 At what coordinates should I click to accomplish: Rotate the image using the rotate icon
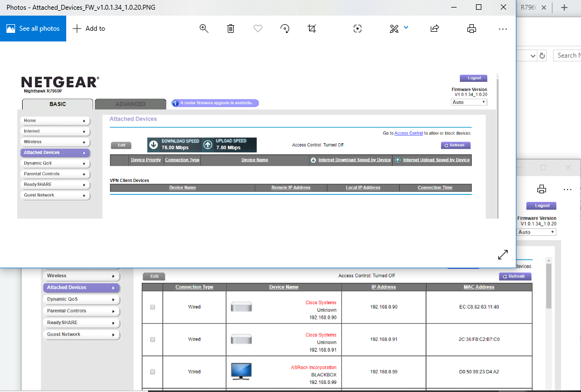(x=285, y=29)
